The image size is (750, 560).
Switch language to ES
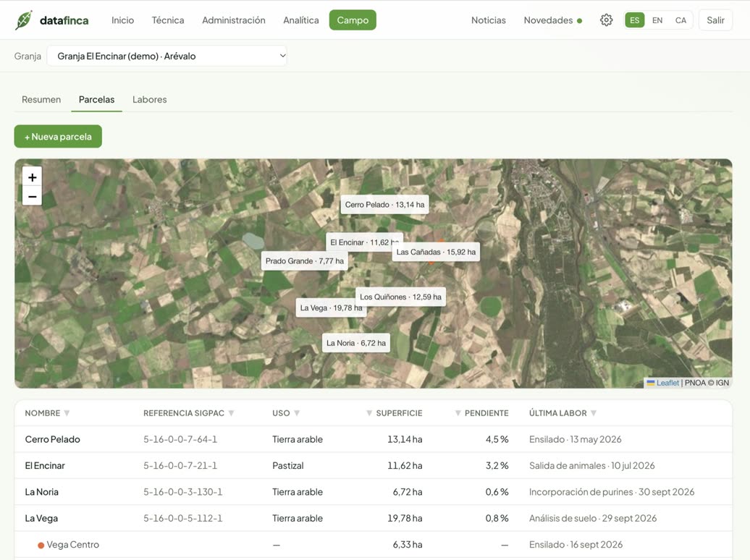(634, 20)
